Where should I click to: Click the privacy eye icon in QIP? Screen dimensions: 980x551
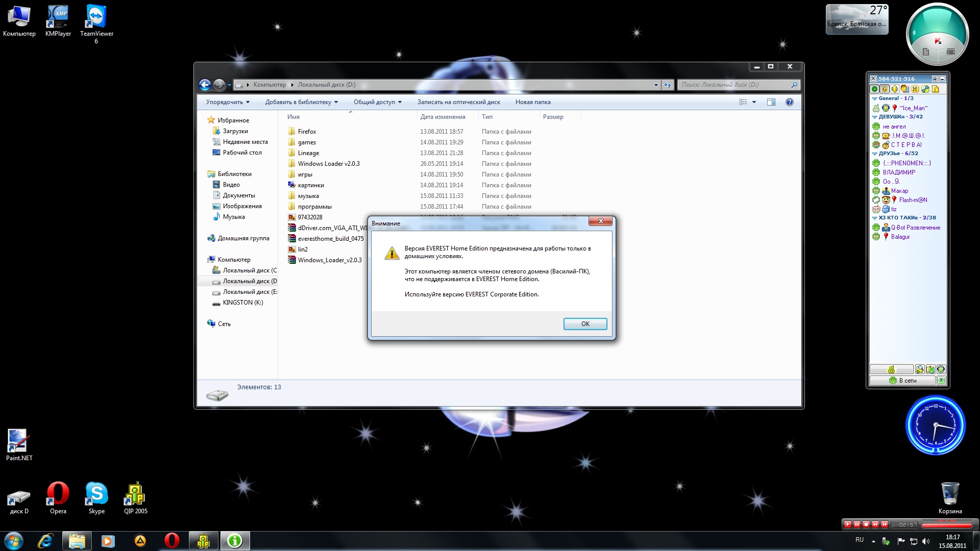click(941, 381)
